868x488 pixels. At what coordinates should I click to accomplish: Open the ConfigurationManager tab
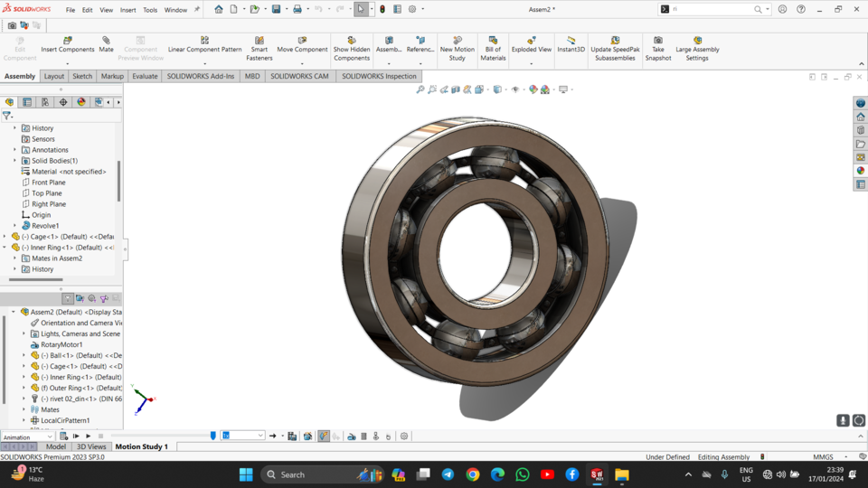click(45, 102)
